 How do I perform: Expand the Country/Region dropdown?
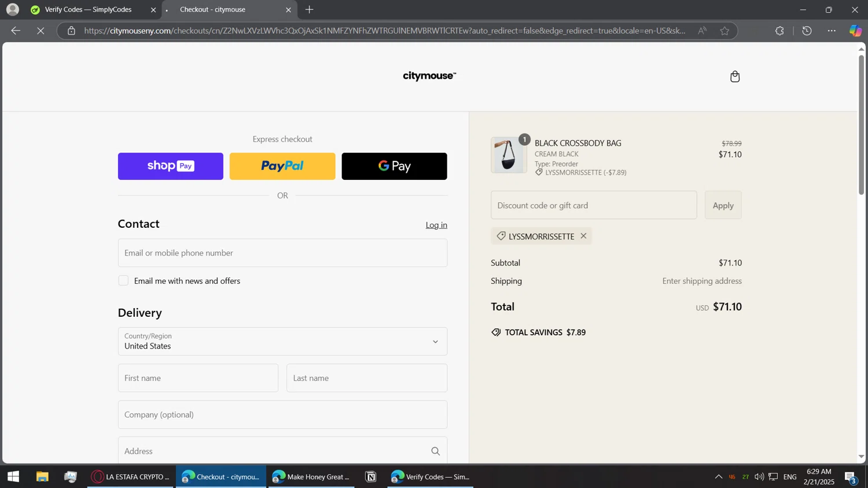(282, 341)
